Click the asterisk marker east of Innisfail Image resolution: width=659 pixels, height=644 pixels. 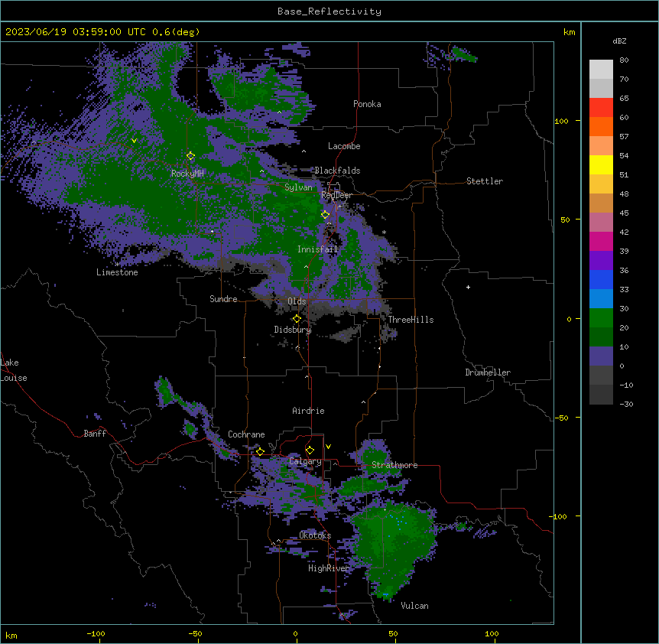(384, 233)
